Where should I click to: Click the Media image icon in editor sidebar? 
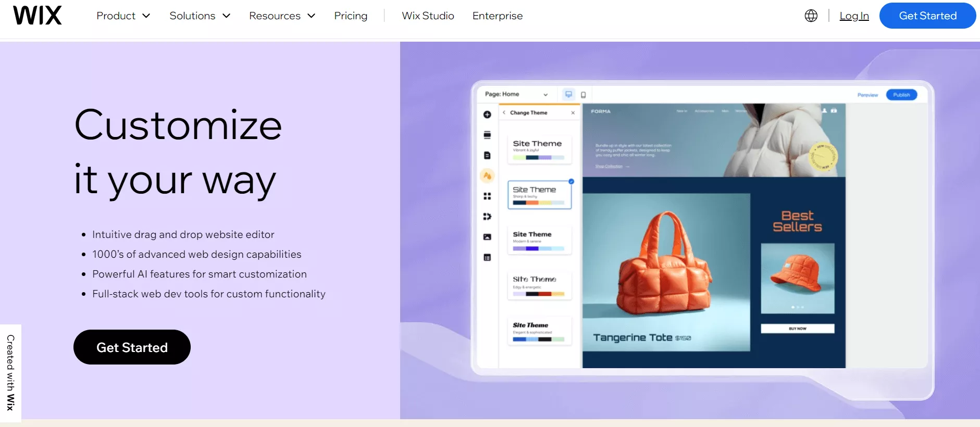tap(487, 237)
